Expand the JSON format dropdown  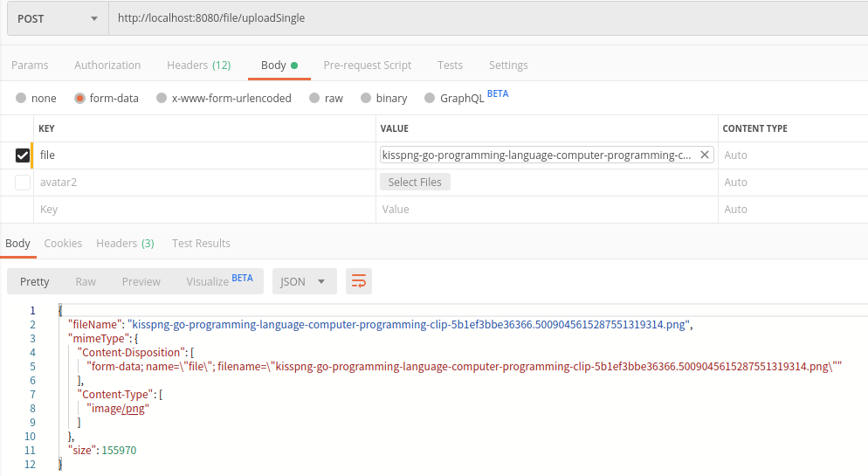tap(304, 281)
